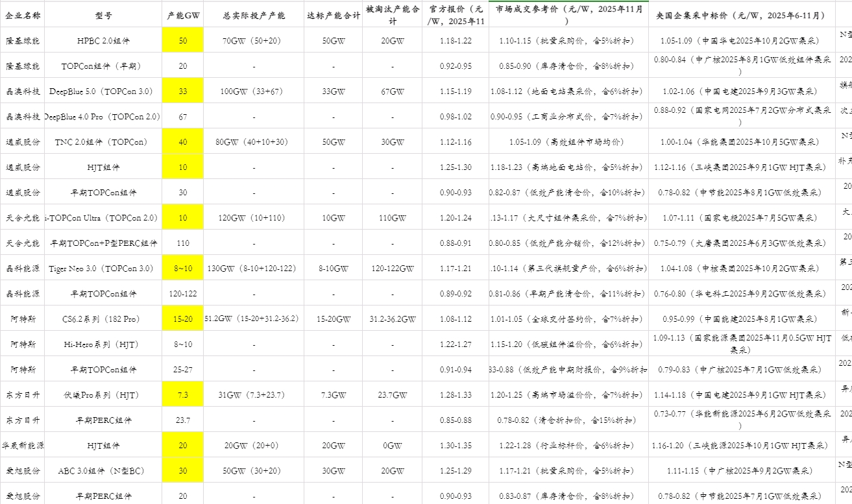
Task: Click the 100GW(33+67) cell
Action: (x=254, y=91)
